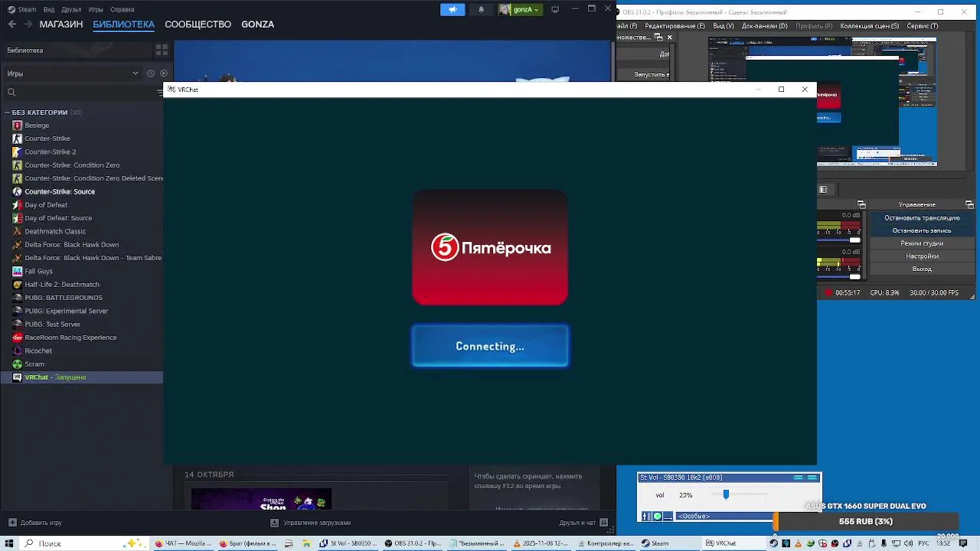The height and width of the screenshot is (551, 980).
Task: Open Редактирование (E) menu in OBS
Action: (675, 26)
